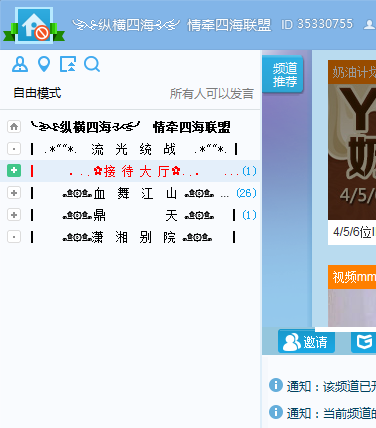Click the (26) member count of 血舞江山
This screenshot has width=376, height=428.
tap(246, 193)
